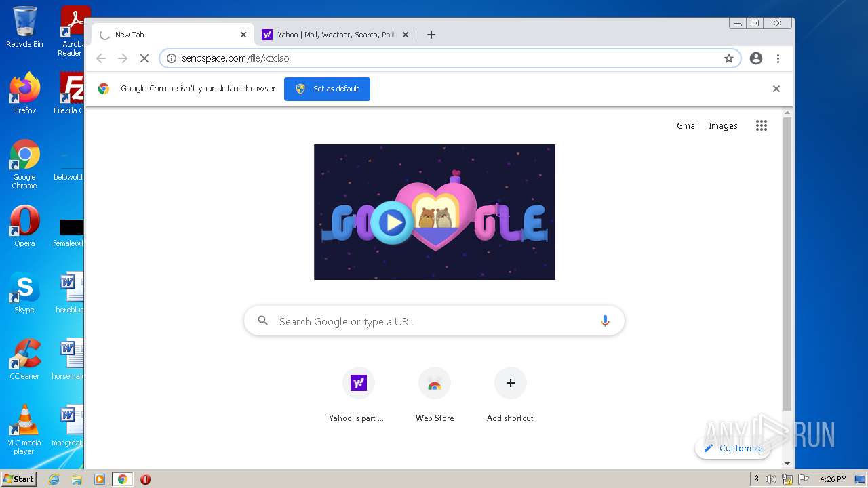The image size is (868, 488).
Task: Open Yahoo shortcut tile
Action: (x=358, y=395)
